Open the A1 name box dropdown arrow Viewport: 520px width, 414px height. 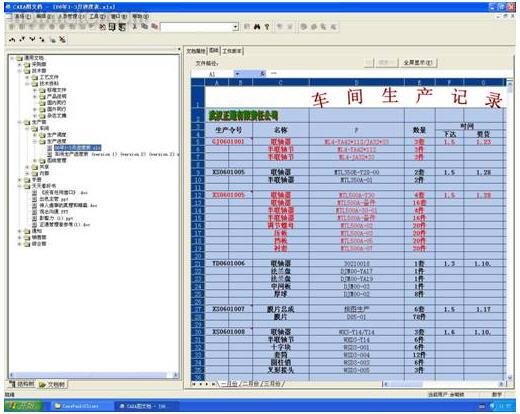pyautogui.click(x=237, y=73)
